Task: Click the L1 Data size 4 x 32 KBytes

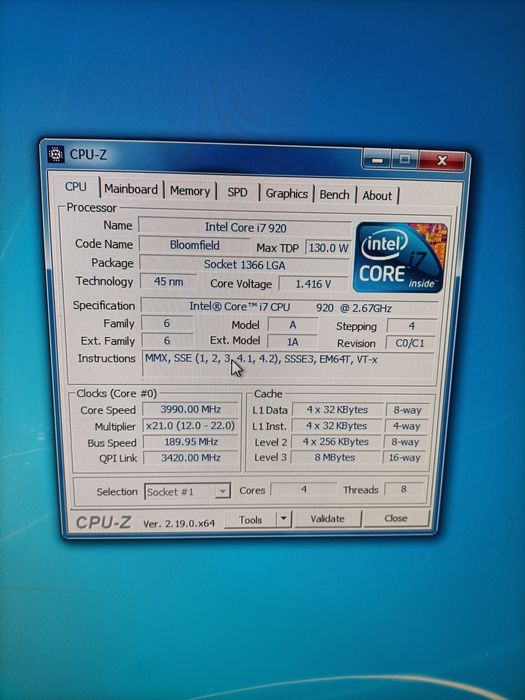Action: tap(337, 410)
